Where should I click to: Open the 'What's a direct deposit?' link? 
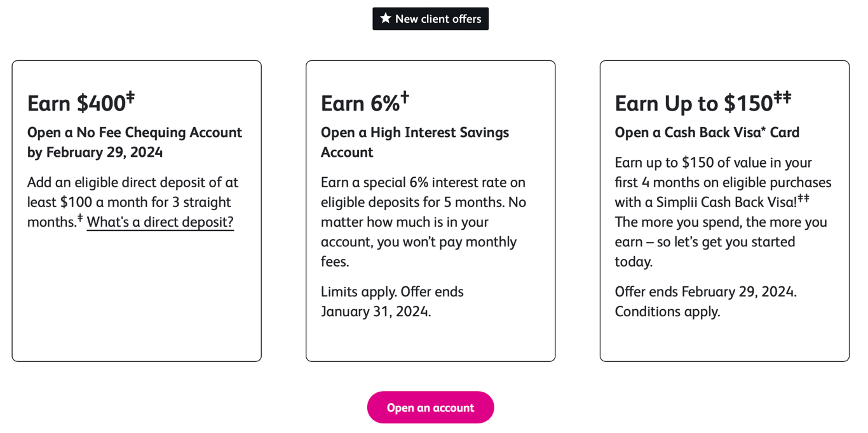160,222
